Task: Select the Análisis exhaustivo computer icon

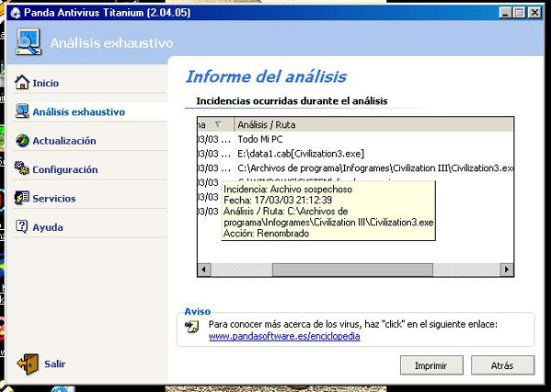Action: (x=22, y=111)
